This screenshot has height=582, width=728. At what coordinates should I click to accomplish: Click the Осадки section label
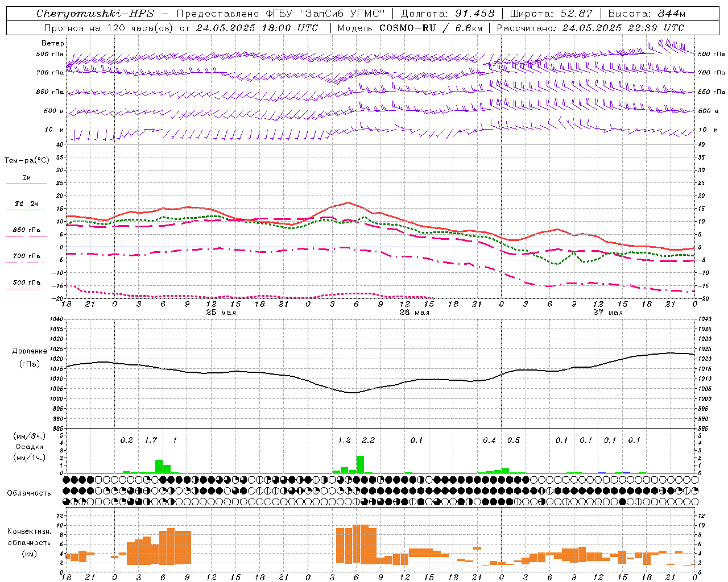tap(29, 447)
